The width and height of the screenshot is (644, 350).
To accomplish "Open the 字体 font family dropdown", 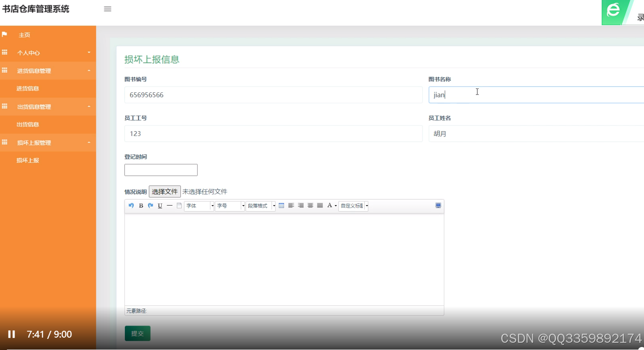I will pos(199,206).
